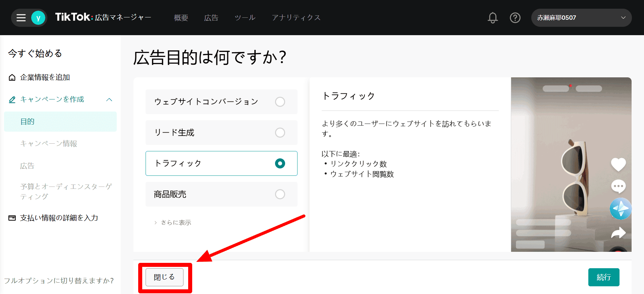
Task: Click the share arrow icon on preview
Action: (618, 232)
